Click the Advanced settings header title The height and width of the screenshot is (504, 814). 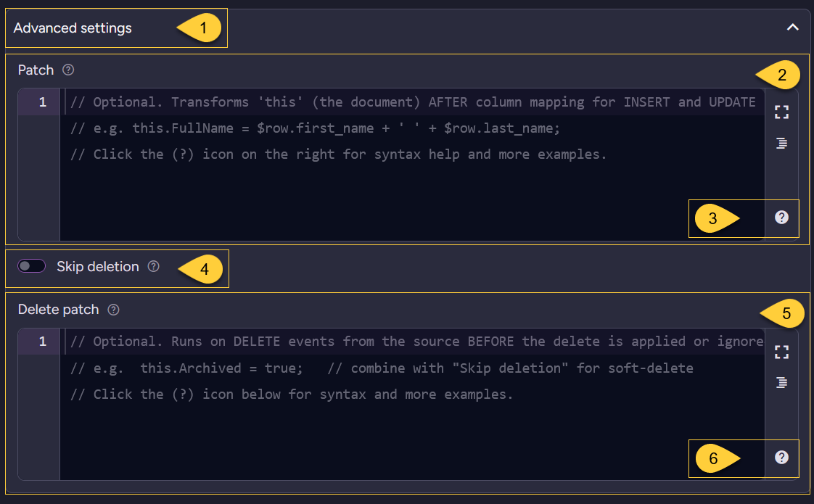coord(73,28)
